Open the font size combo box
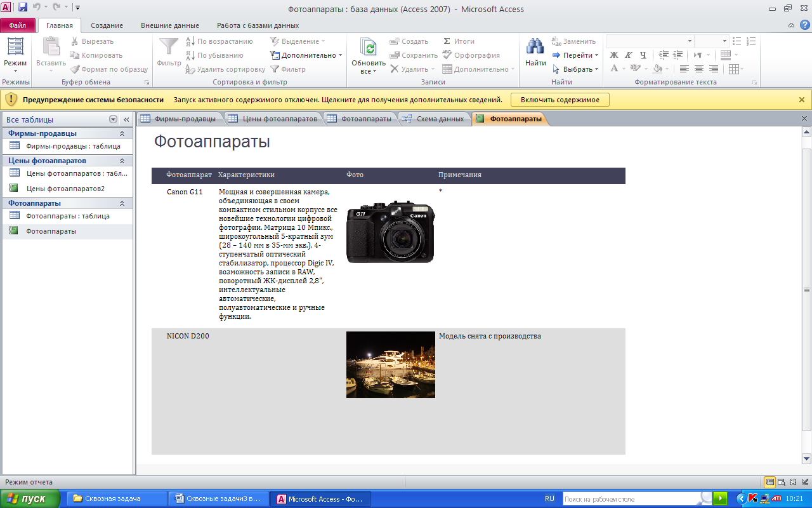Viewport: 812px width, 508px height. pyautogui.click(x=712, y=41)
